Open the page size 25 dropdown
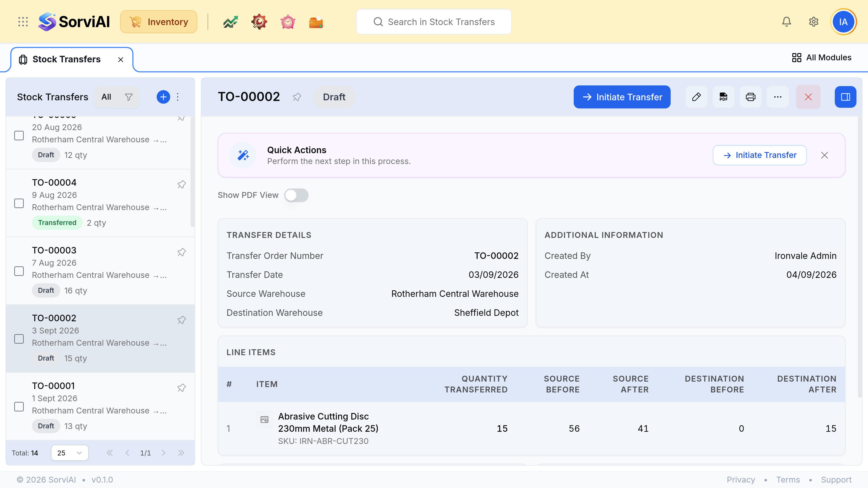Image resolution: width=868 pixels, height=488 pixels. point(70,453)
